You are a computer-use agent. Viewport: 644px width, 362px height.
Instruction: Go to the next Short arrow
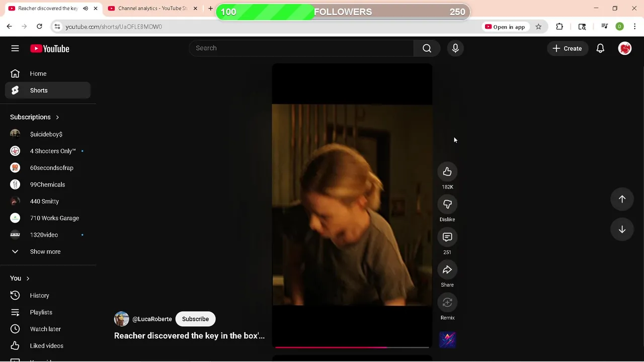pos(622,229)
